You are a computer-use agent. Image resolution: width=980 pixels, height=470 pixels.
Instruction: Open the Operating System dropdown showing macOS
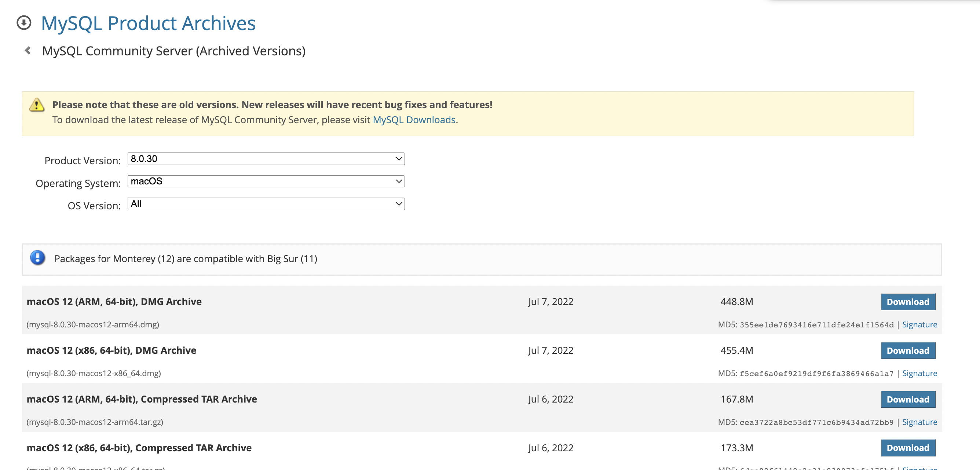click(266, 181)
